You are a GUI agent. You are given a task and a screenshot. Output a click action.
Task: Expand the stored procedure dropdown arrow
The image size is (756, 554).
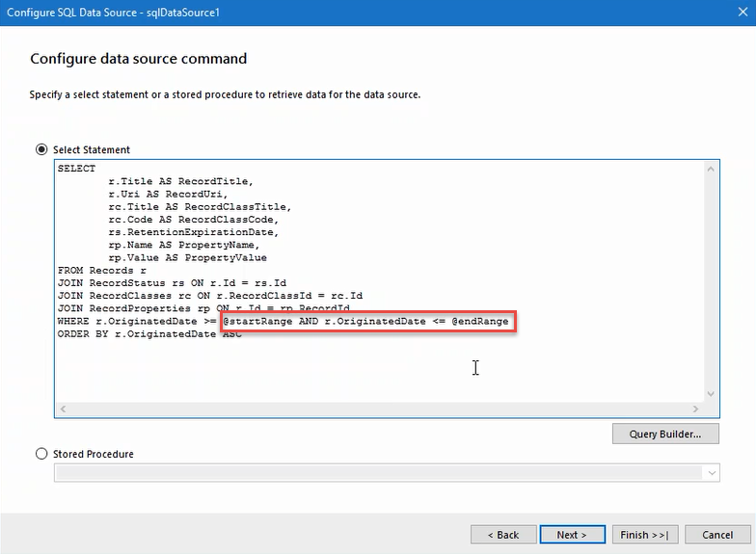(712, 473)
